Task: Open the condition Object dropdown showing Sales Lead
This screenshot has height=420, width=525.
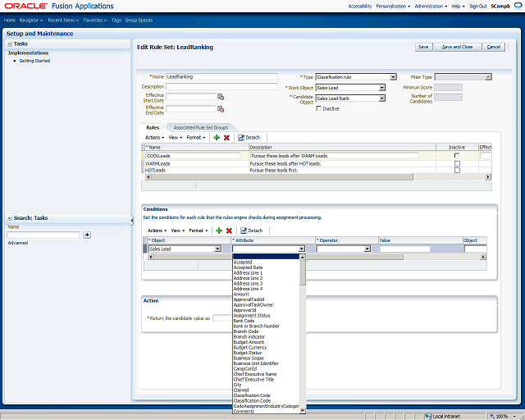Action: pos(217,249)
